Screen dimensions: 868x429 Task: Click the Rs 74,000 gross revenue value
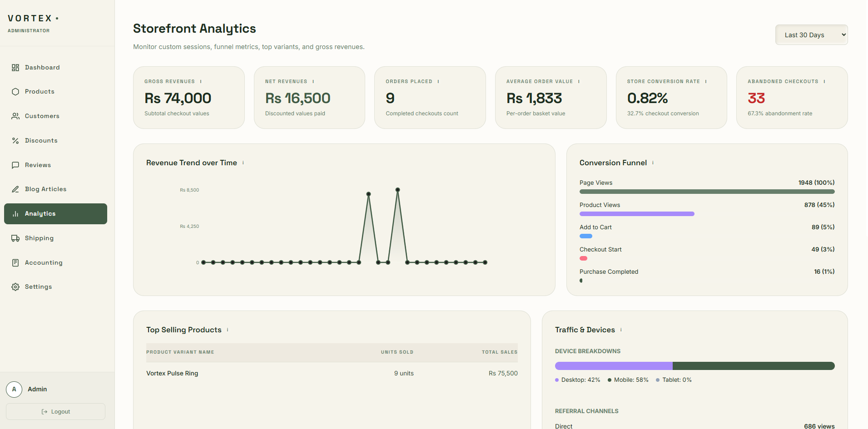point(178,98)
